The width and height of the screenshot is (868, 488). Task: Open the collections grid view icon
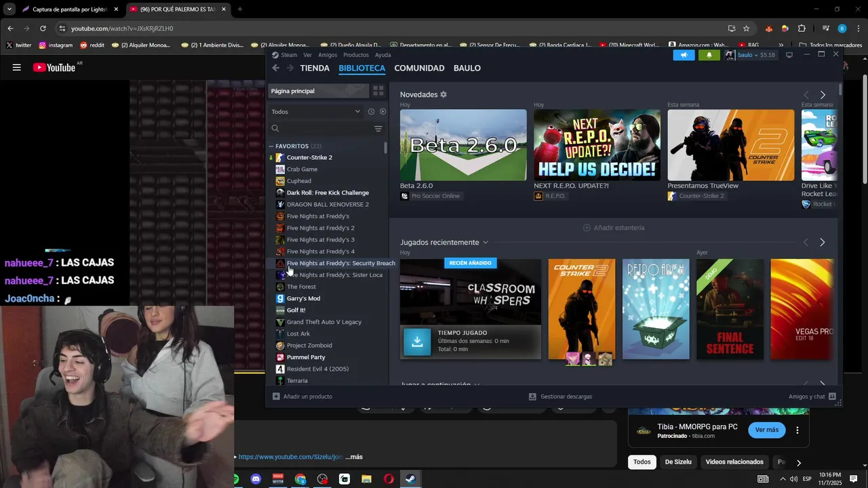[x=378, y=91]
